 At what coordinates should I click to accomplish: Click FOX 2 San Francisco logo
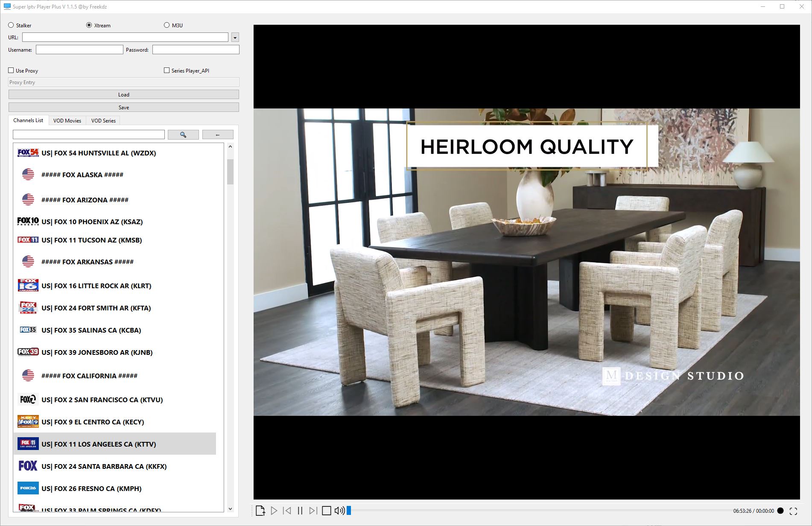pos(28,399)
